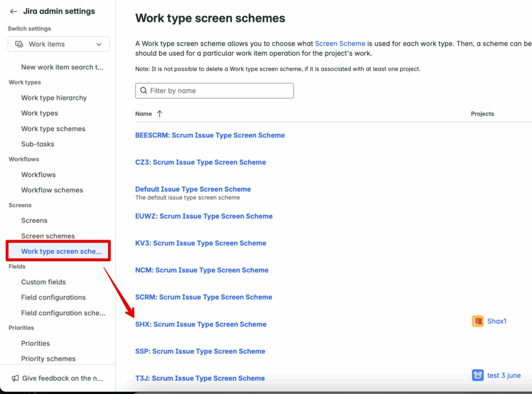Open Default Issue Type Screen Scheme
The width and height of the screenshot is (532, 394).
pyautogui.click(x=193, y=189)
